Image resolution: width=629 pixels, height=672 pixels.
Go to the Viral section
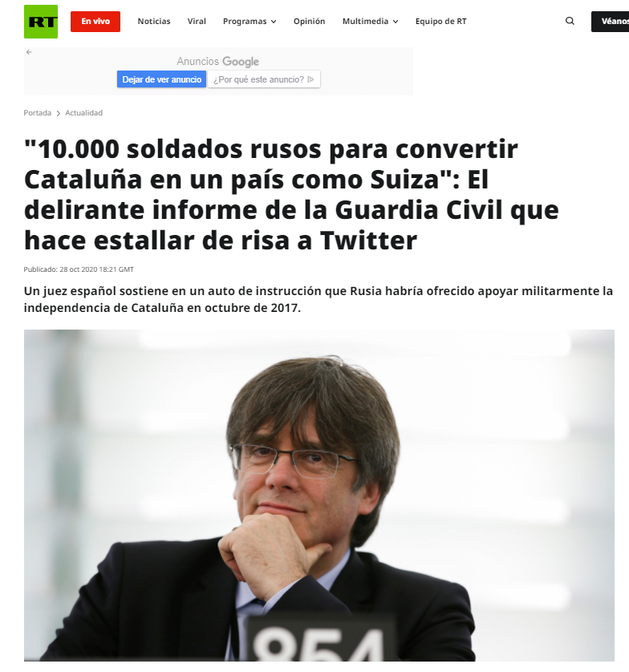(x=197, y=22)
